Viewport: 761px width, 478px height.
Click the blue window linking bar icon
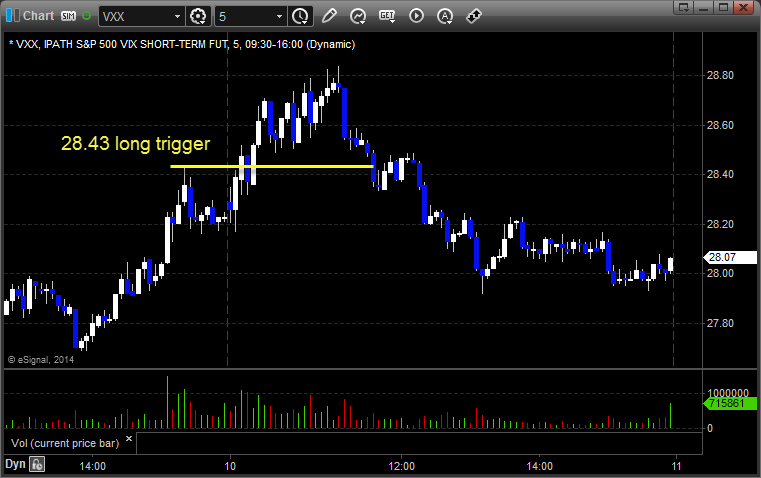click(13, 16)
